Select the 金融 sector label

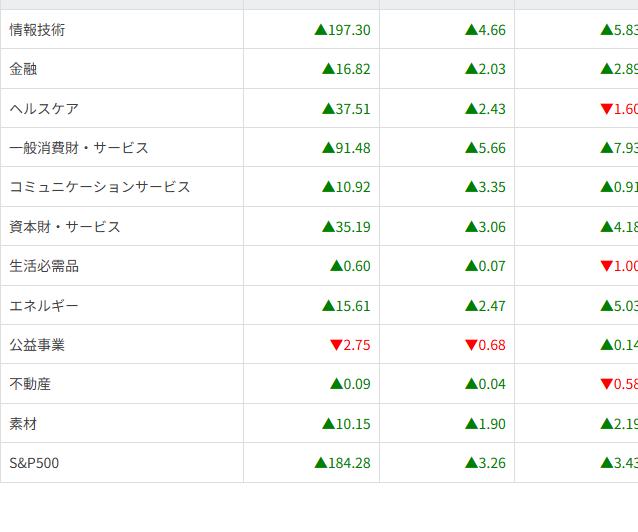[24, 69]
